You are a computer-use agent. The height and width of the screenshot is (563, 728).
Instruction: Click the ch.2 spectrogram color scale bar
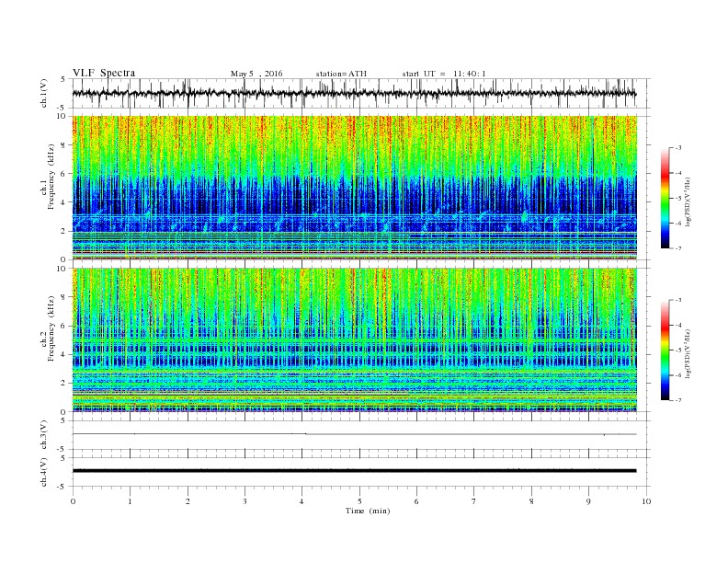point(665,350)
